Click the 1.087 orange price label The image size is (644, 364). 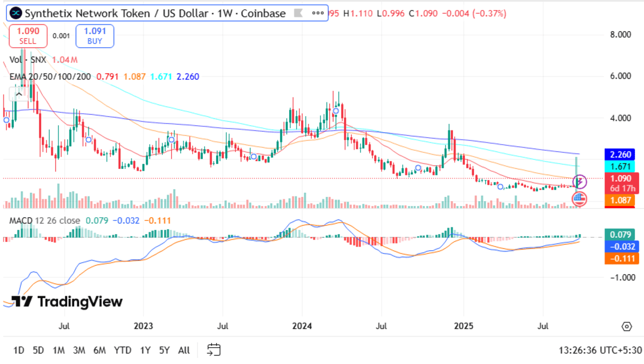coord(620,200)
